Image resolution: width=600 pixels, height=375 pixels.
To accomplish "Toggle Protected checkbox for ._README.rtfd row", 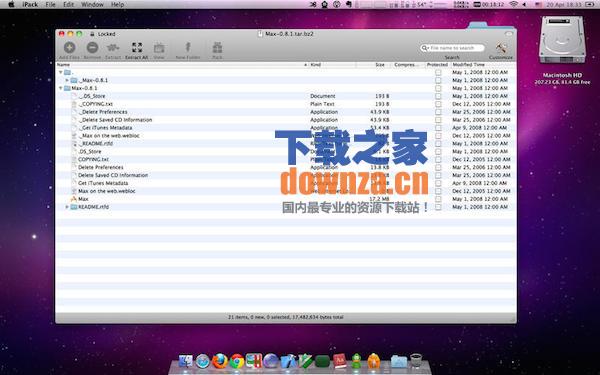I will pyautogui.click(x=438, y=143).
